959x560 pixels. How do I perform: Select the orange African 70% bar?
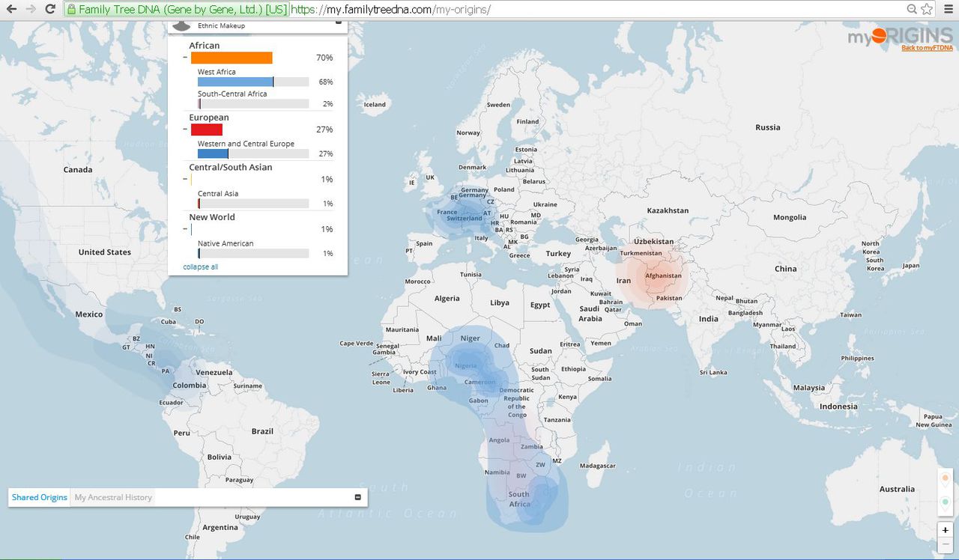click(x=232, y=58)
